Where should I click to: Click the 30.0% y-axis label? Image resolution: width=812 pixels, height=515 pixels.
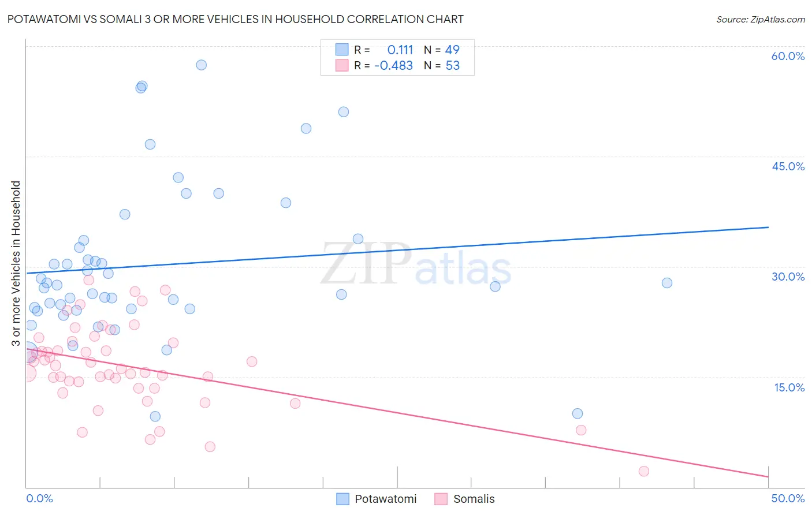(x=788, y=277)
